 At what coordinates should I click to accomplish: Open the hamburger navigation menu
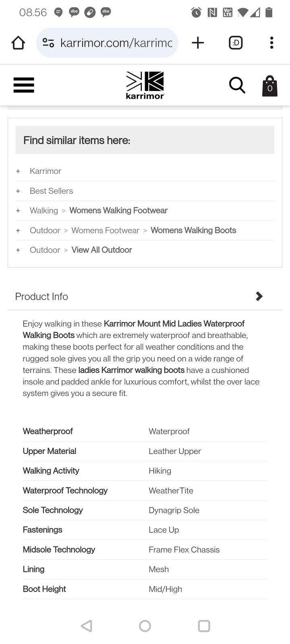click(x=24, y=85)
